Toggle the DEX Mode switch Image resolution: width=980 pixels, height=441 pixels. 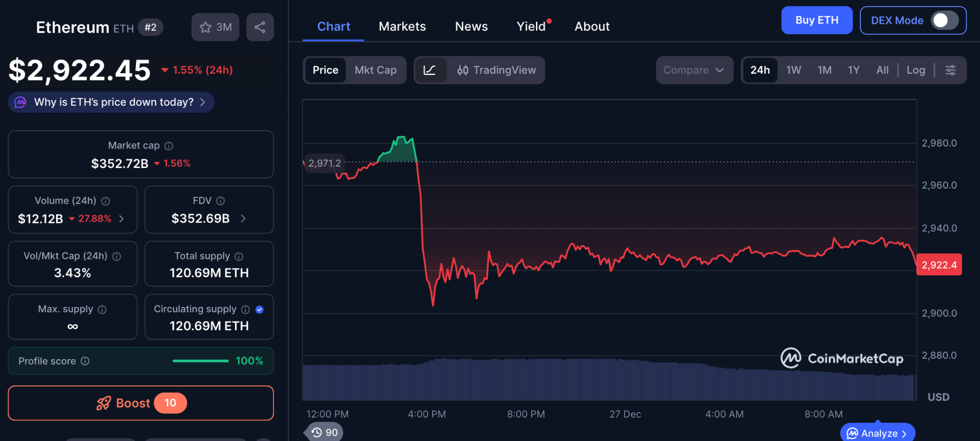click(944, 21)
